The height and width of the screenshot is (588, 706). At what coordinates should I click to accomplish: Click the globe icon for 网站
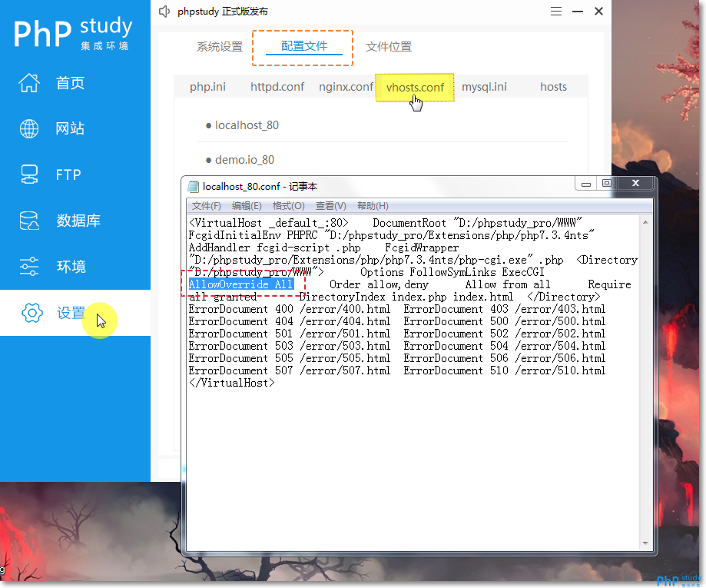pyautogui.click(x=29, y=128)
